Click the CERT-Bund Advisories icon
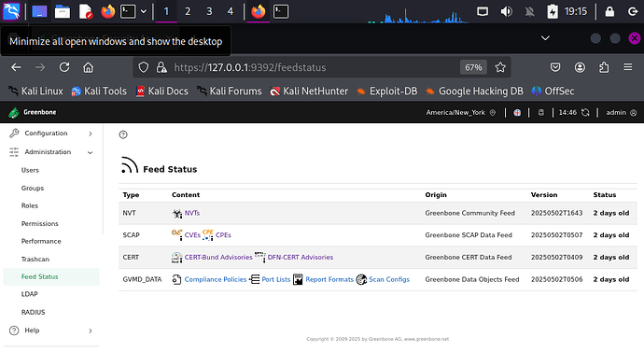Screen dimensions: 644x352 [x=177, y=257]
